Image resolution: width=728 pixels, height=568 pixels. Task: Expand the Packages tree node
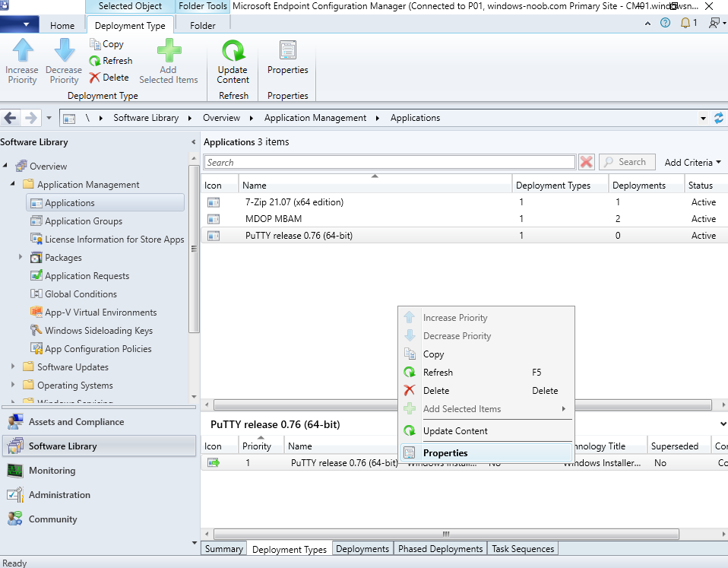click(21, 257)
